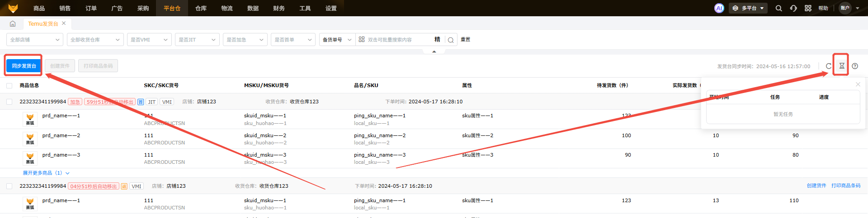Open the question mark help icon

tap(855, 66)
